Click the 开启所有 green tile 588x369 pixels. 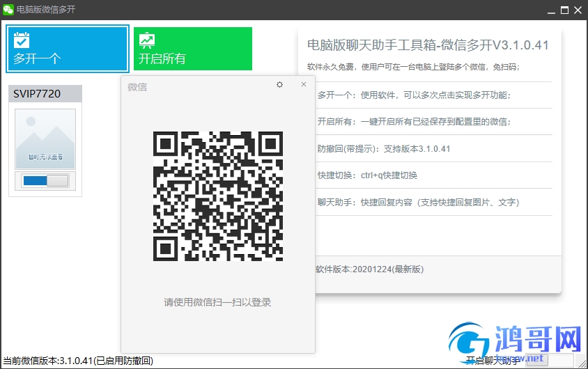[193, 49]
